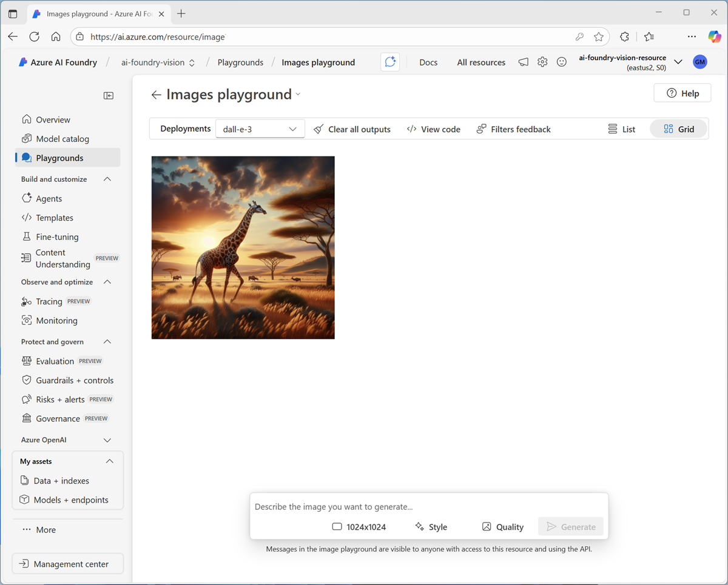Click the GM user avatar
Screen dimensions: 728x585
point(700,62)
